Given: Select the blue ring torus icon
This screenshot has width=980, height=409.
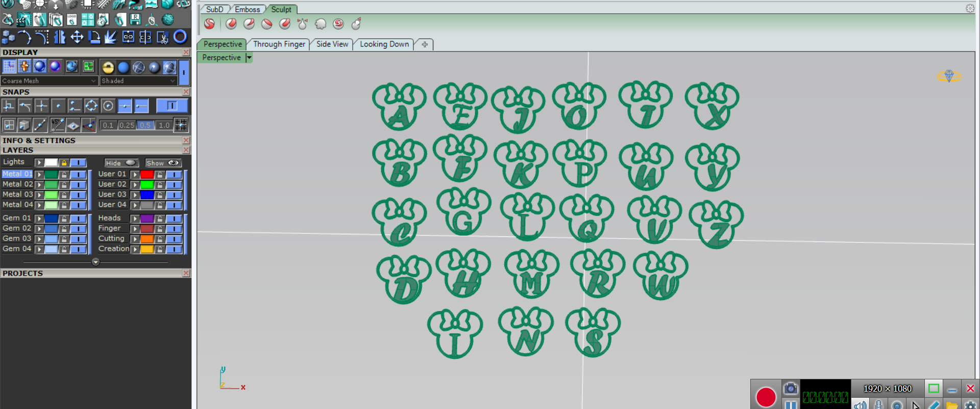Looking at the screenshot, I should tap(180, 37).
